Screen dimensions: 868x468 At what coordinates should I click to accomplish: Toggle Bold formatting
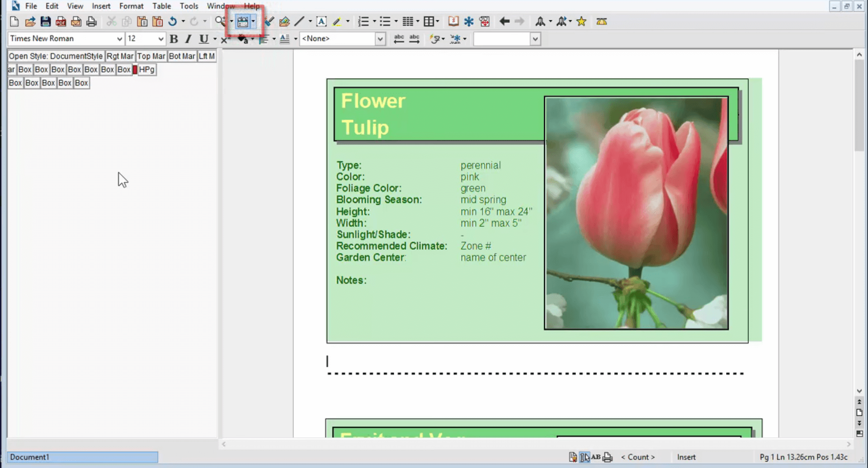pyautogui.click(x=174, y=39)
